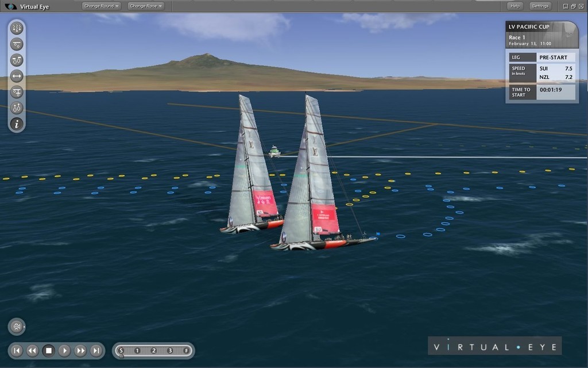This screenshot has height=368, width=588.
Task: Click the time to start 00:01:19
Action: (x=551, y=90)
